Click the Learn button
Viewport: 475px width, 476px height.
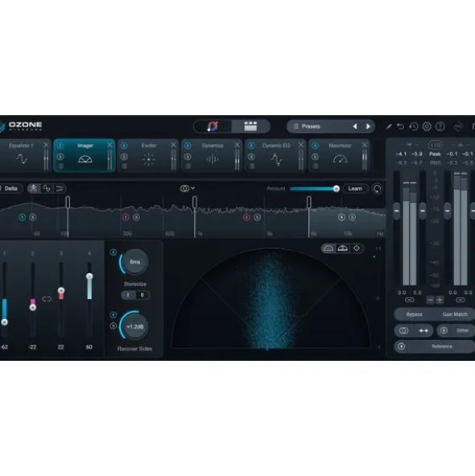pos(355,188)
